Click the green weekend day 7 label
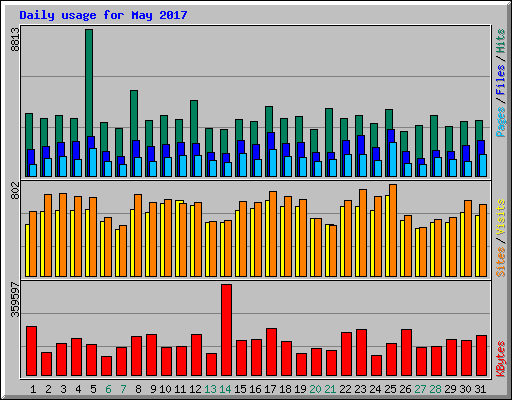 coord(123,389)
